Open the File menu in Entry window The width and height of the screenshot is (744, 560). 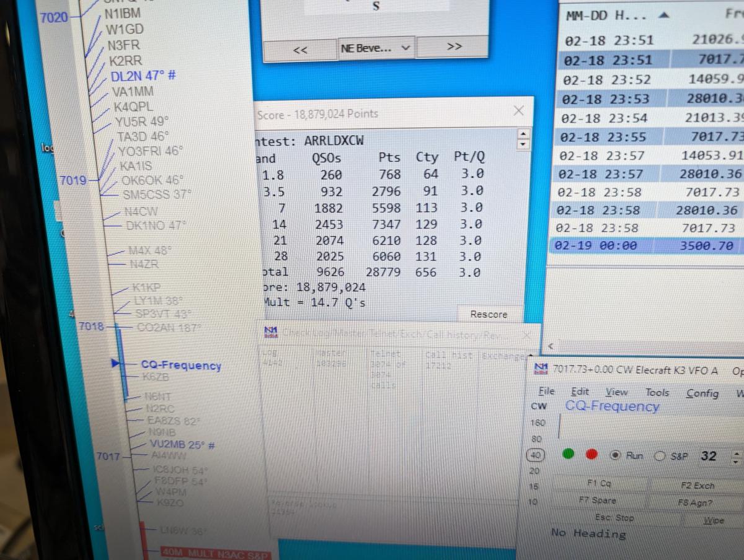pyautogui.click(x=546, y=392)
